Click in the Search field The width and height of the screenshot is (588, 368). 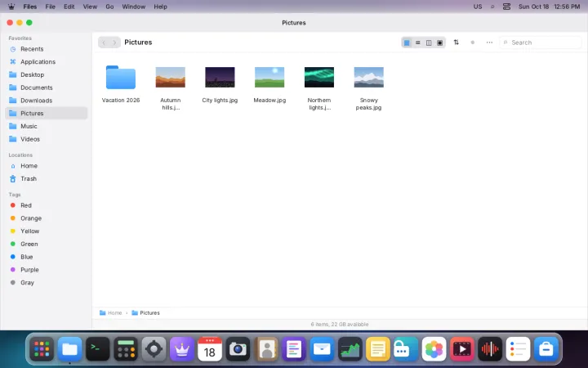pyautogui.click(x=541, y=43)
